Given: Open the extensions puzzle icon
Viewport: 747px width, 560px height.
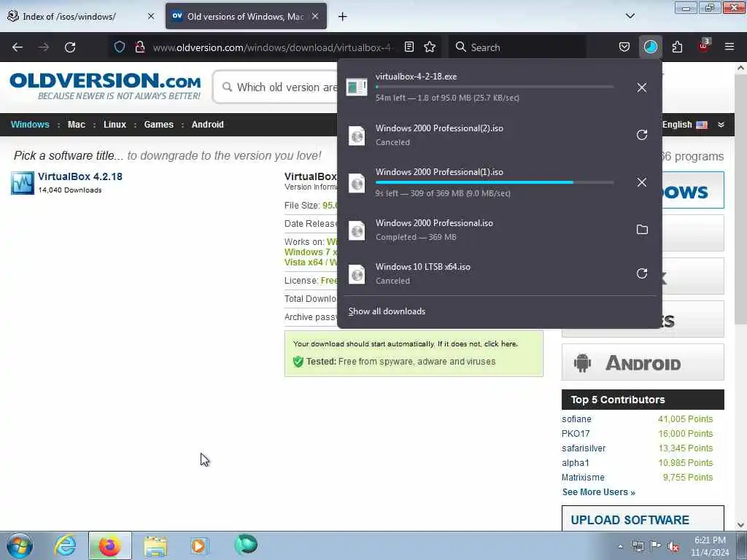Looking at the screenshot, I should [x=677, y=47].
